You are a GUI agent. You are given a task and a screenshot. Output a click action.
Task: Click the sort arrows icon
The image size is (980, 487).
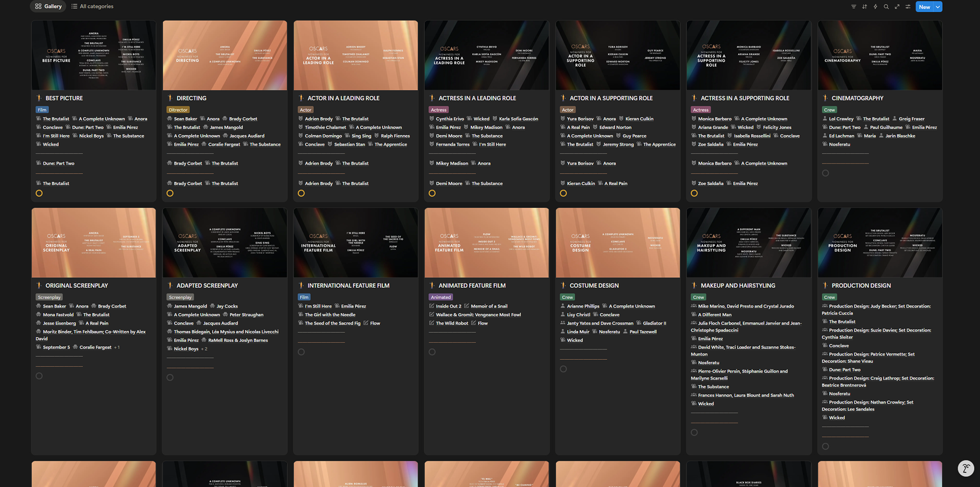865,7
